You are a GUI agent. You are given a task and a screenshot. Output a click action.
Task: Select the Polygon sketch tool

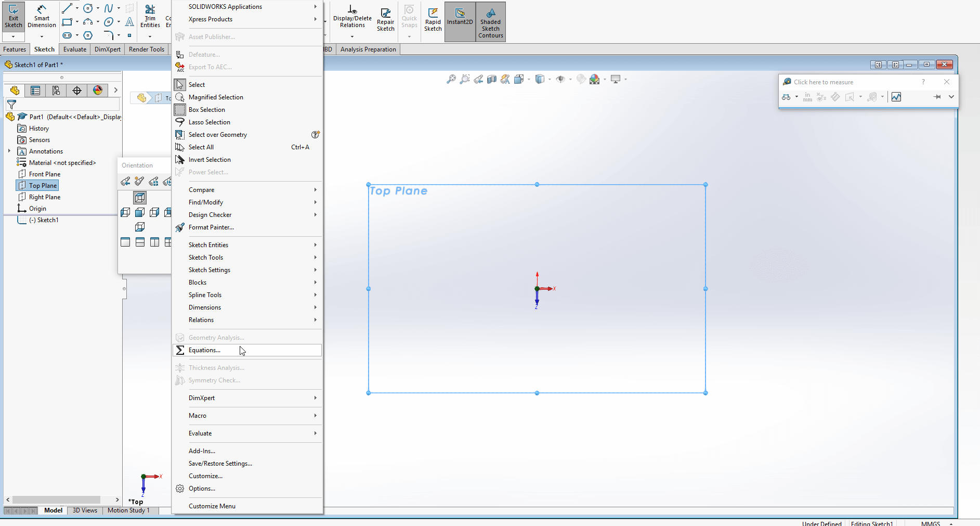pyautogui.click(x=88, y=35)
